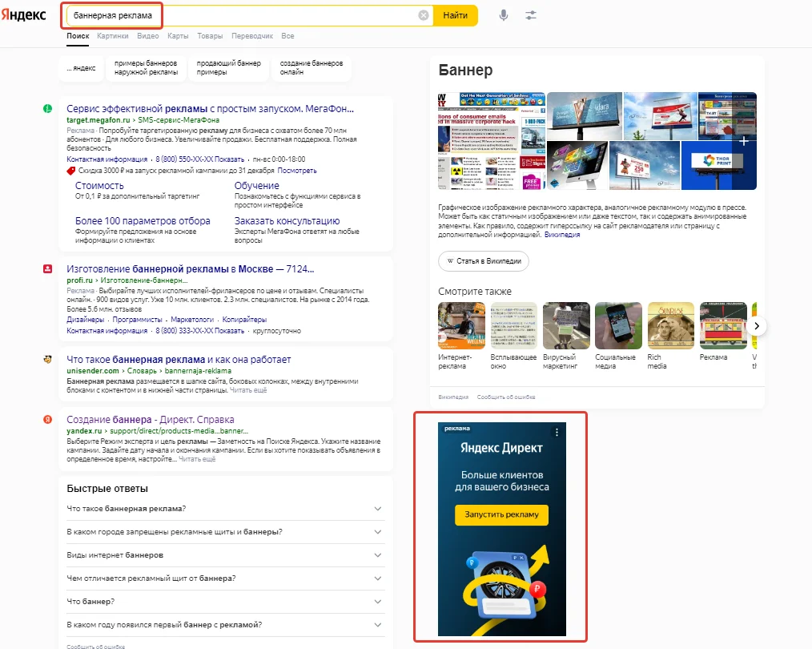Open "Что такое баннерная реклама" unisender result
Viewport: 812px width, 649px height.
[x=179, y=360]
